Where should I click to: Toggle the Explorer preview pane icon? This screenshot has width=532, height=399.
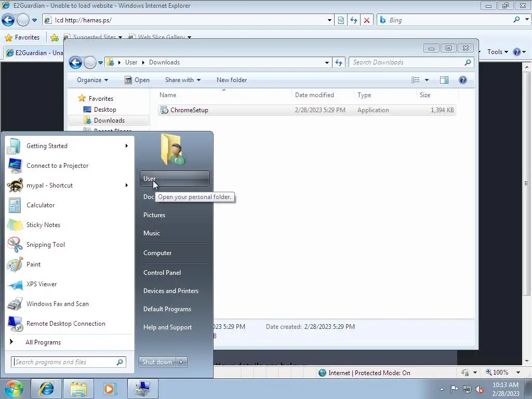pos(444,80)
